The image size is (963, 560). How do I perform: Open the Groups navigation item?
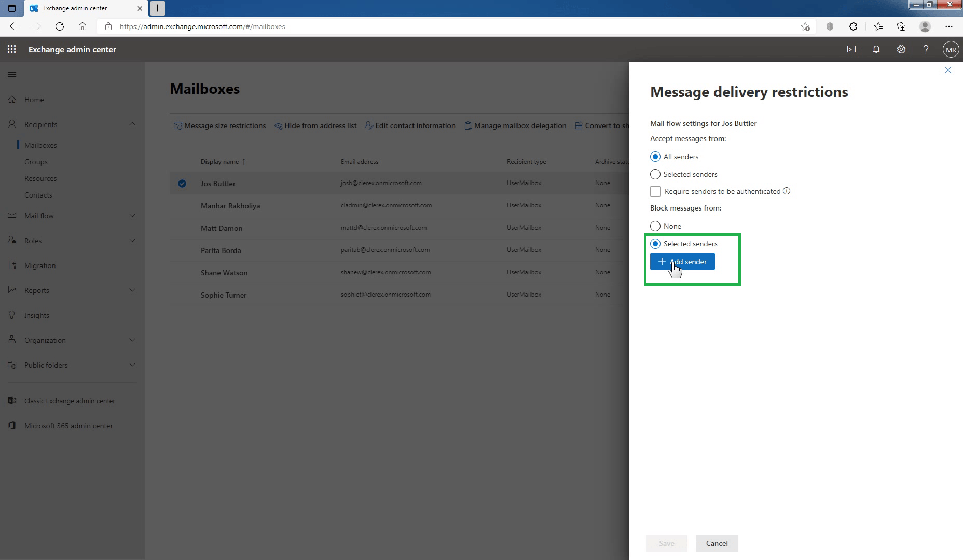[36, 161]
